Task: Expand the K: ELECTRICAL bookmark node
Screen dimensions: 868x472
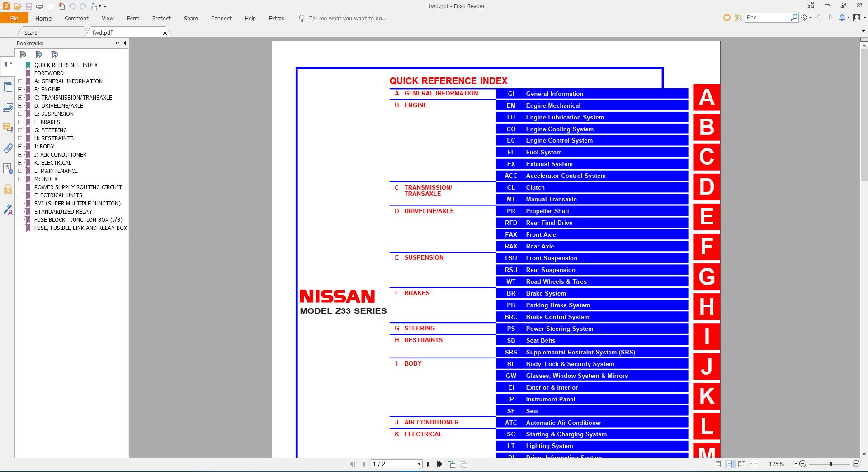Action: coord(20,163)
